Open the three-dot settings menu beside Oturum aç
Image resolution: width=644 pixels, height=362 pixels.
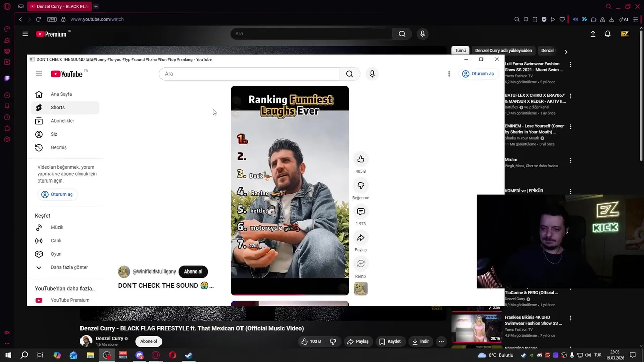449,74
